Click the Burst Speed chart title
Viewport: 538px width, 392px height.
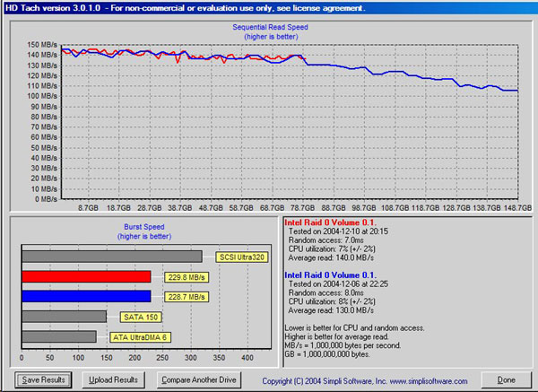[144, 227]
